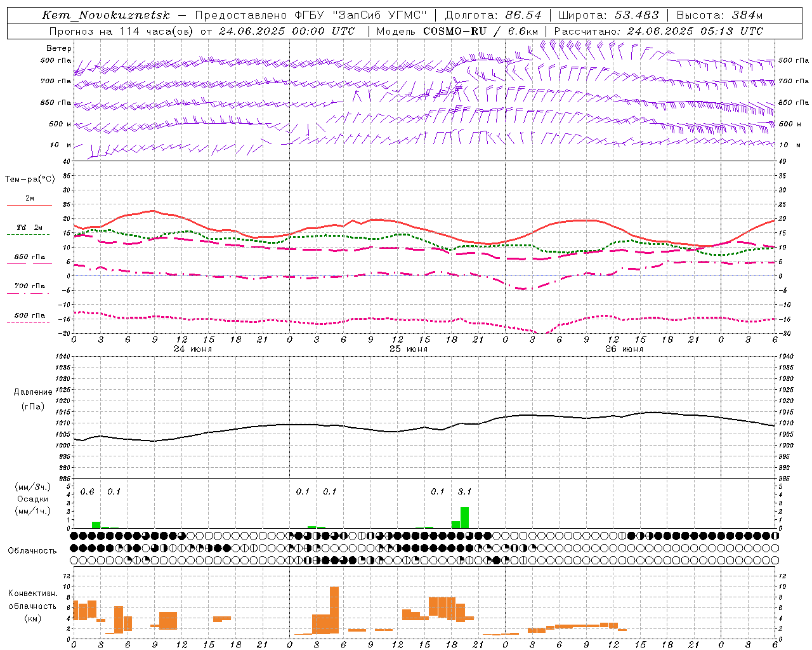Click 'Прогноз на 114 часа(ов)' forecast text
Viewport: 812px width, 650px height.
pos(121,31)
